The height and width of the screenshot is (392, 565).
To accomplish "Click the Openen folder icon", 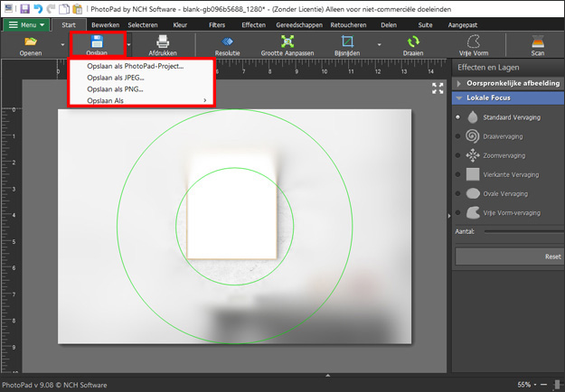I will [31, 42].
